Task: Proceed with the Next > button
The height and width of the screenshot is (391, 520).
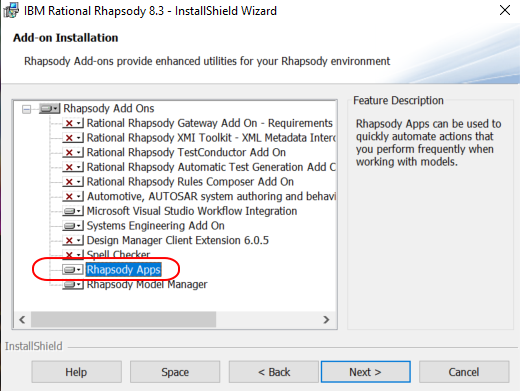Action: click(366, 372)
